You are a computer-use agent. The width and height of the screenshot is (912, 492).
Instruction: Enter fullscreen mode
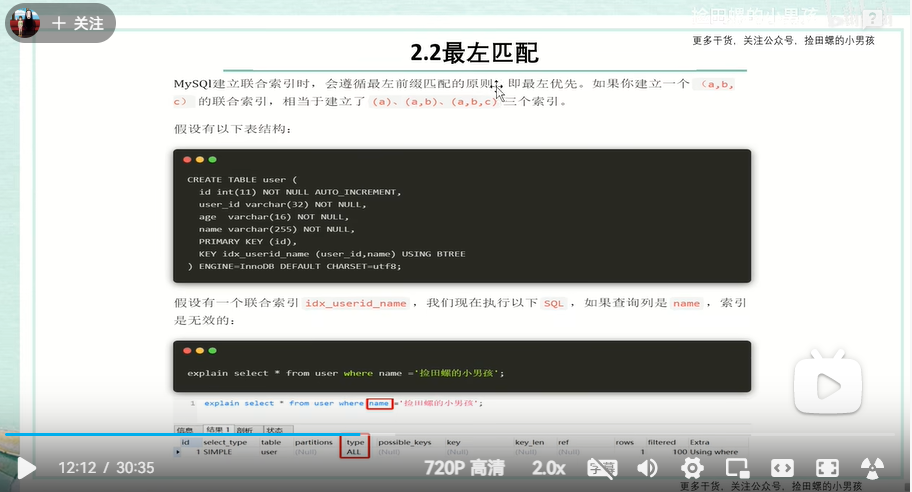click(x=827, y=468)
